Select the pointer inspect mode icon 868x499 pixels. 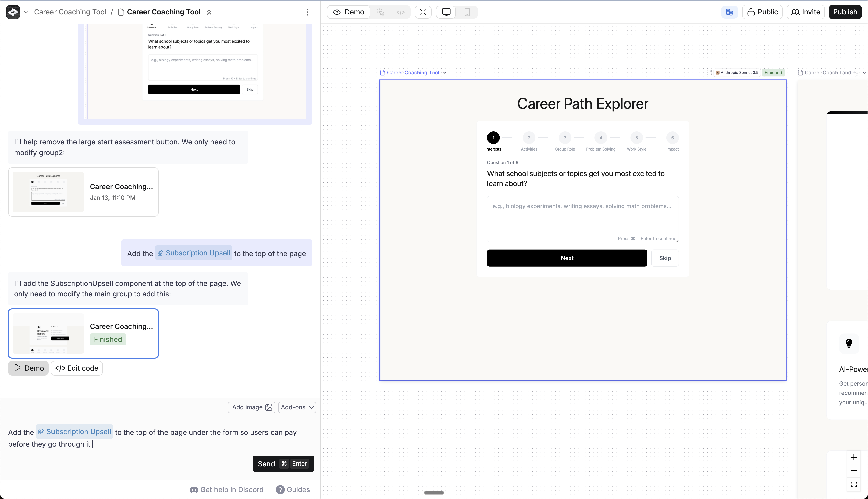coord(381,12)
